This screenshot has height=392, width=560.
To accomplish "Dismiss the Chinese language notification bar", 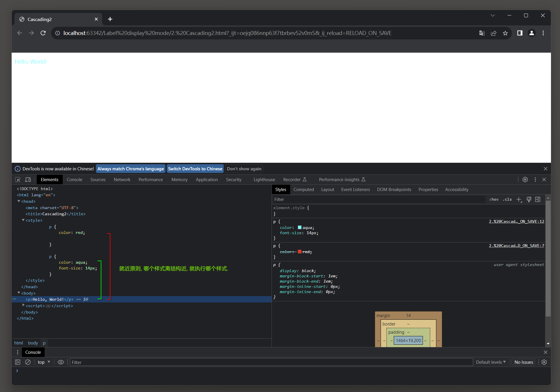I will [545, 169].
